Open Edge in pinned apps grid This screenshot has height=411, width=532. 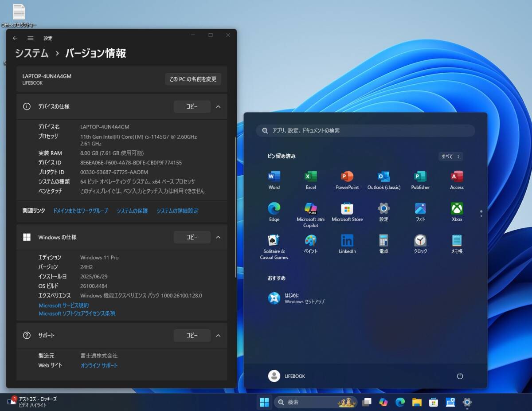tap(274, 212)
